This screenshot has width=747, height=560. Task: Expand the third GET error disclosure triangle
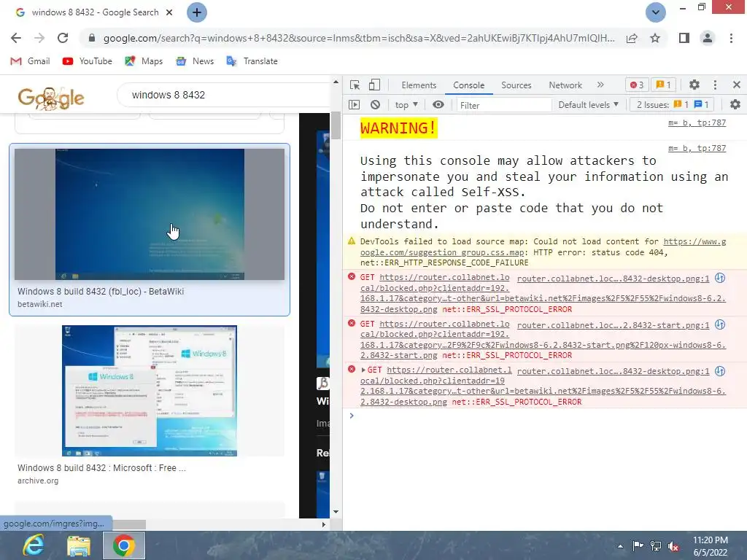(x=363, y=370)
